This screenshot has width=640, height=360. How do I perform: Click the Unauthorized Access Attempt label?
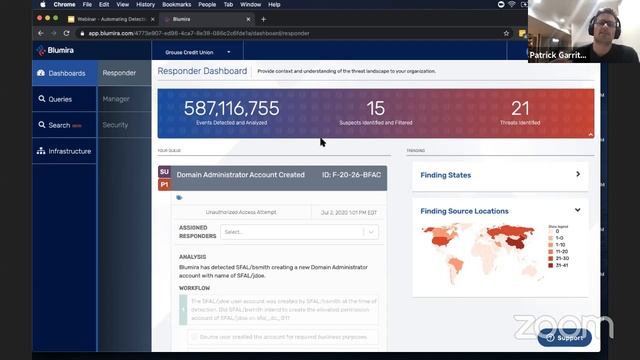point(241,212)
